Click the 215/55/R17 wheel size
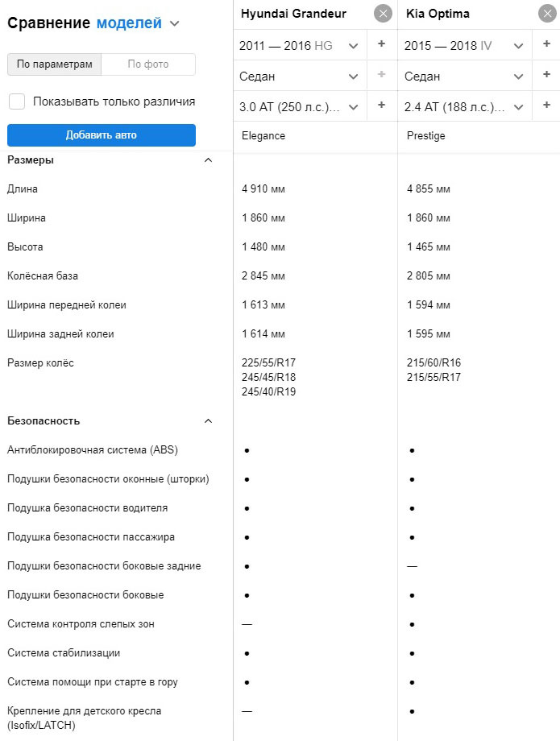This screenshot has height=741, width=560. click(433, 377)
